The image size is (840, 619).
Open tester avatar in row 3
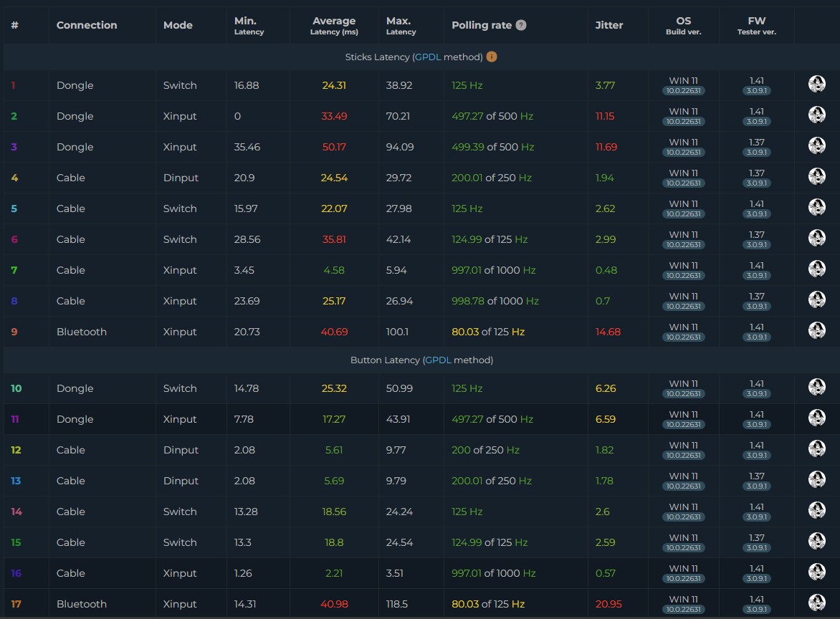point(816,145)
